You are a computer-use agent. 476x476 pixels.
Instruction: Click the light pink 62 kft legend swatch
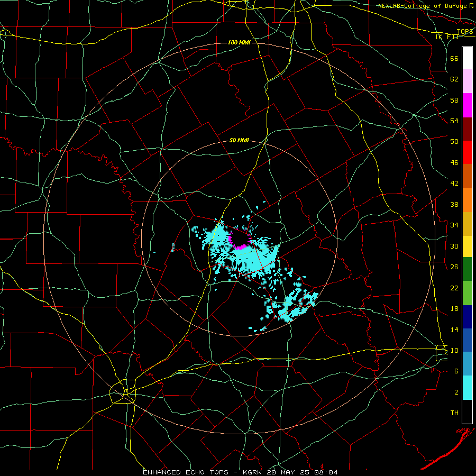(x=467, y=81)
